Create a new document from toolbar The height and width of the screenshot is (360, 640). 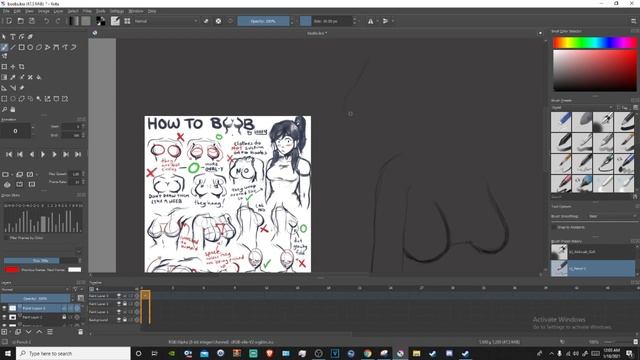coord(9,21)
